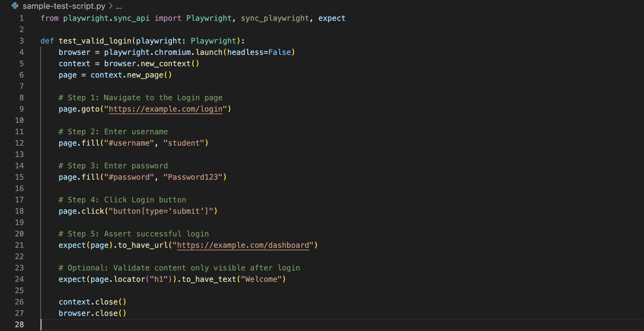Click 'new_page' method call
This screenshot has height=331, width=644.
(145, 75)
